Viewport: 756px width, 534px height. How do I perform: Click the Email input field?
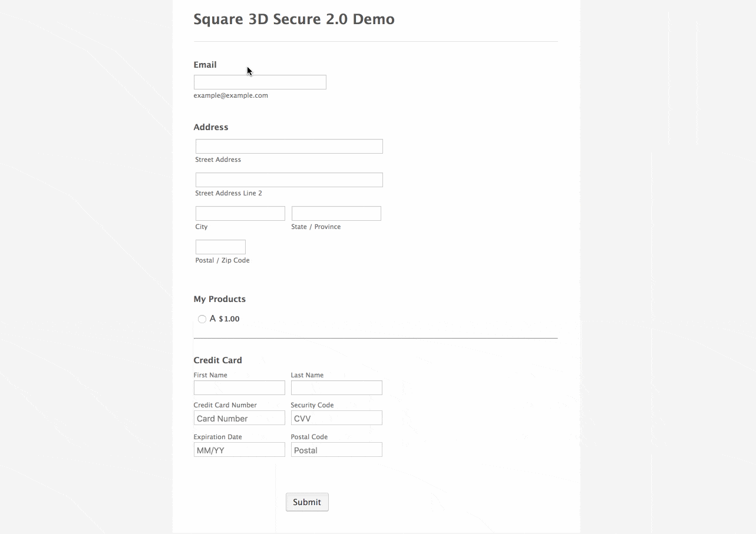point(260,82)
